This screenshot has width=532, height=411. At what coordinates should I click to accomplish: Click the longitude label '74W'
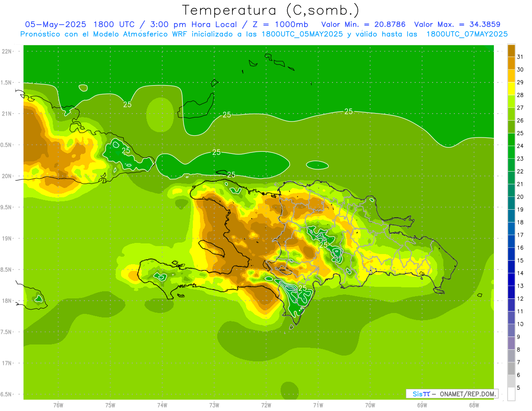tap(162, 405)
